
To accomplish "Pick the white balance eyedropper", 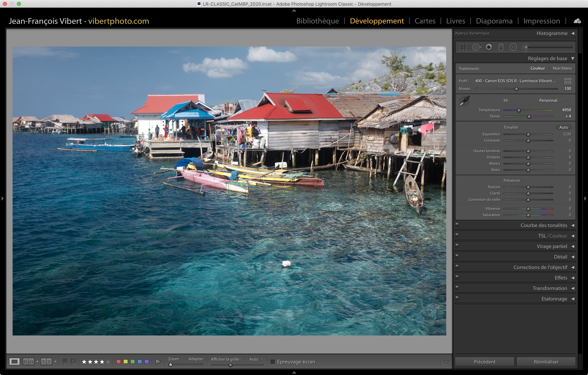I will pos(464,101).
